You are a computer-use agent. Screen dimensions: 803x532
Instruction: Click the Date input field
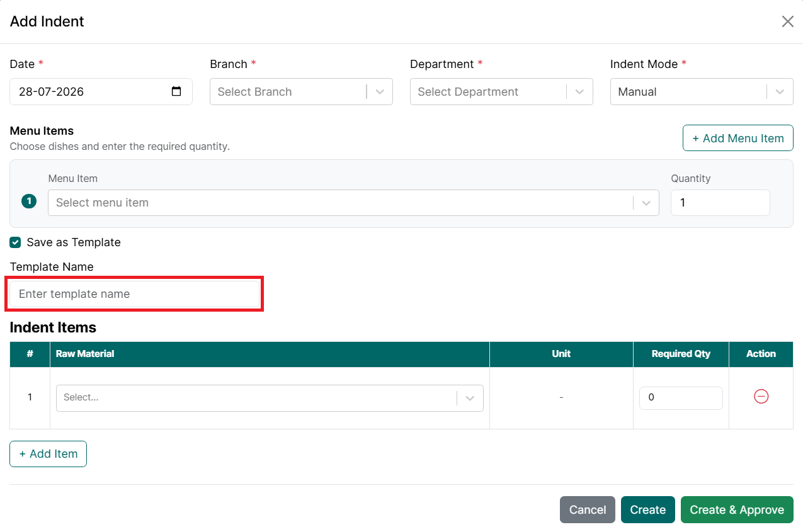(101, 91)
